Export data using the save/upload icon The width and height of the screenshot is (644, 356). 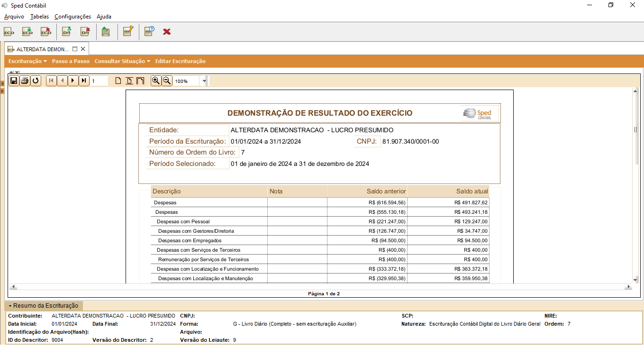(x=106, y=31)
